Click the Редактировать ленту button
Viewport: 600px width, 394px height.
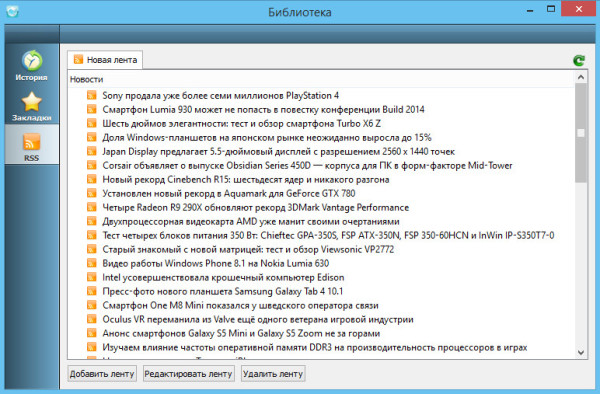(188, 374)
